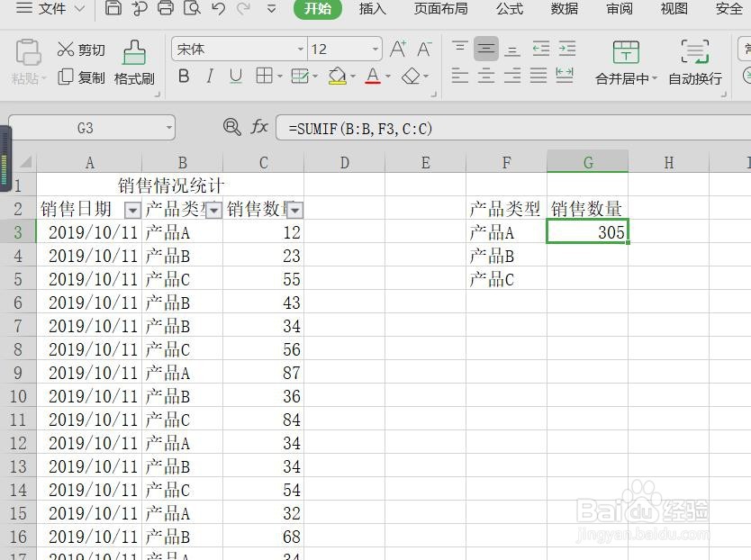
Task: Open the 产品类型 column filter dropdown
Action: coord(214,209)
